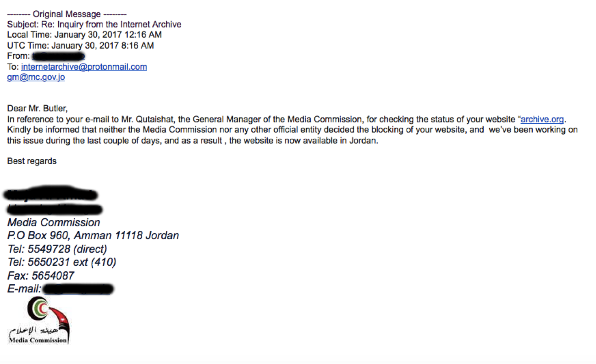This screenshot has height=364, width=596.
Task: Click the first redacted signature name
Action: point(50,195)
